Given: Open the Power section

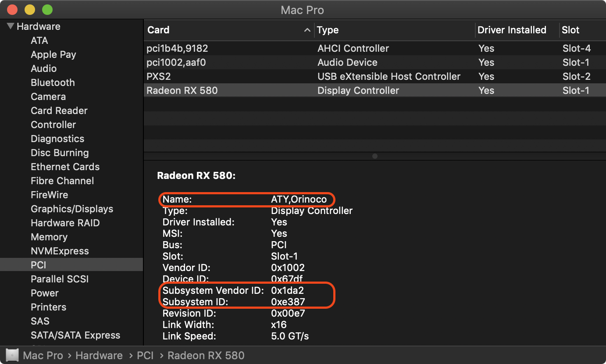Looking at the screenshot, I should coord(45,293).
